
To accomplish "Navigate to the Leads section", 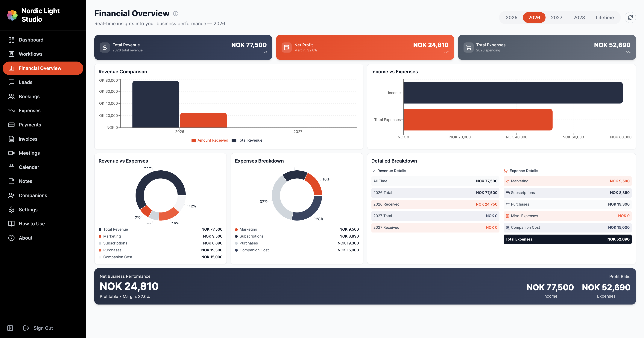I will (x=26, y=82).
